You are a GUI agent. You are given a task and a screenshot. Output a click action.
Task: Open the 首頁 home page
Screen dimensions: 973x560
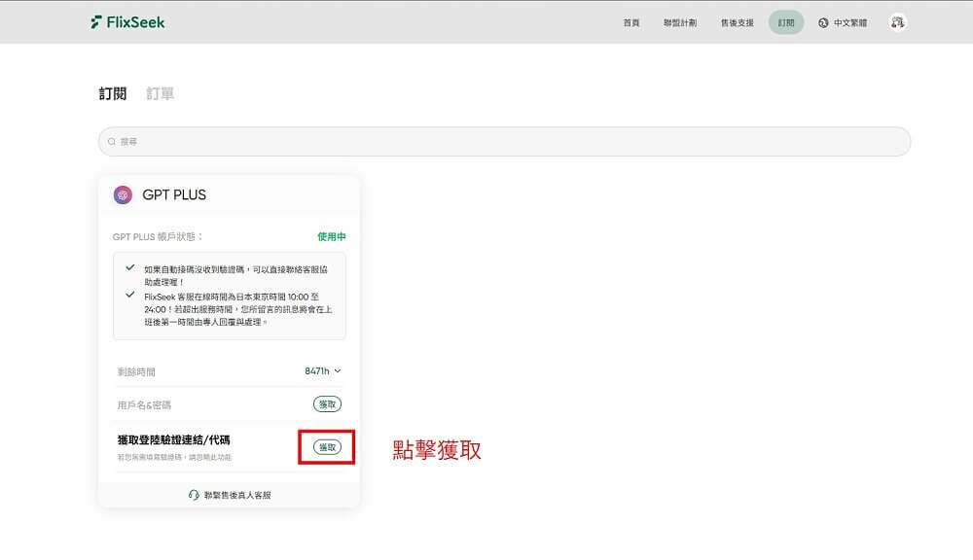(631, 23)
